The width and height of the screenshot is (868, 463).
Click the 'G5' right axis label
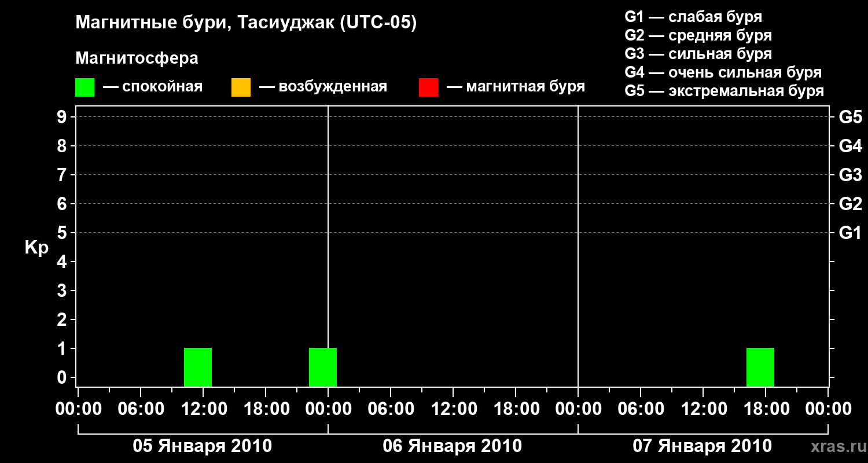click(850, 117)
